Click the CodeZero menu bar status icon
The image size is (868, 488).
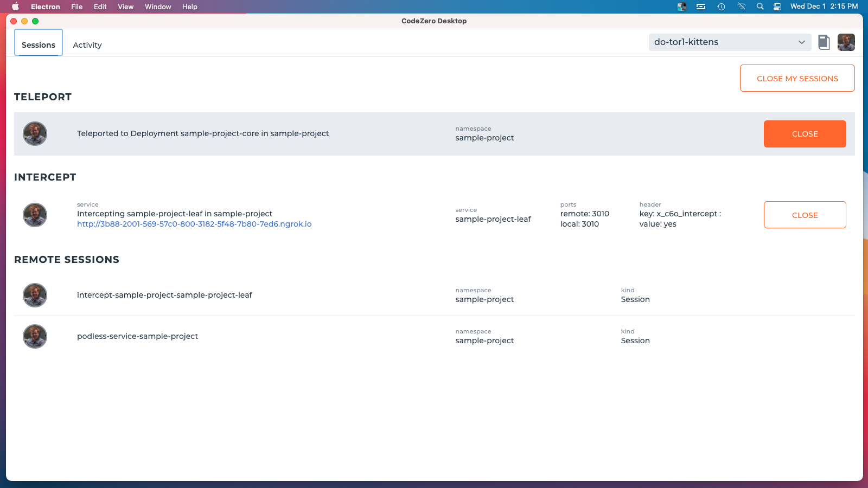pyautogui.click(x=682, y=7)
